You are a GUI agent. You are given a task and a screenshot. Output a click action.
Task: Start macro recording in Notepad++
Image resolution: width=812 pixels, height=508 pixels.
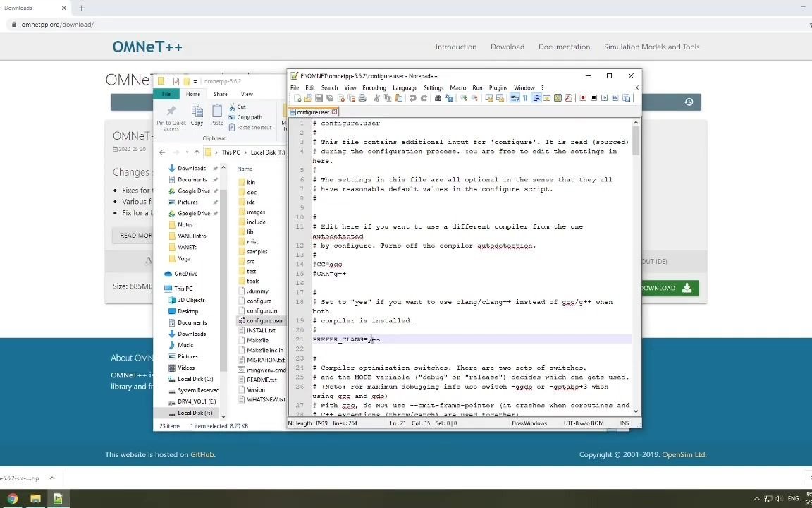583,98
